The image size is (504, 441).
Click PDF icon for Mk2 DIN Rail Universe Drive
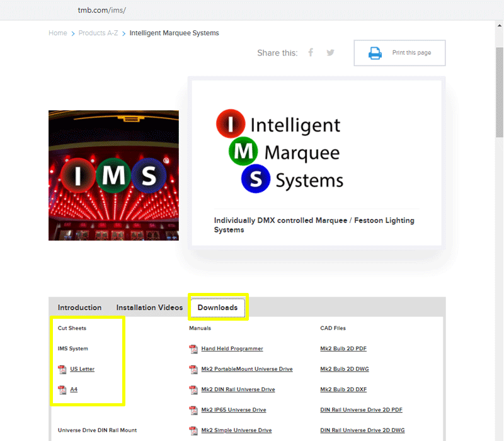coord(193,390)
